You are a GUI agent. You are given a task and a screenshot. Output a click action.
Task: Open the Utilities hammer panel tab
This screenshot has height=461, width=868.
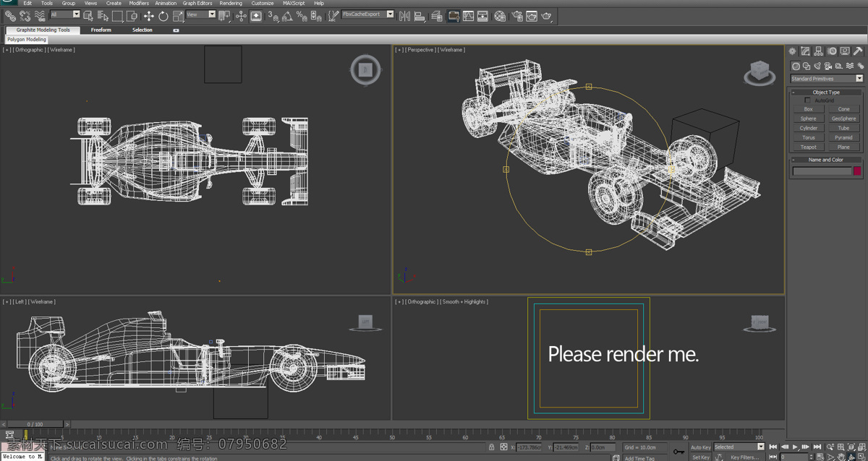click(858, 51)
